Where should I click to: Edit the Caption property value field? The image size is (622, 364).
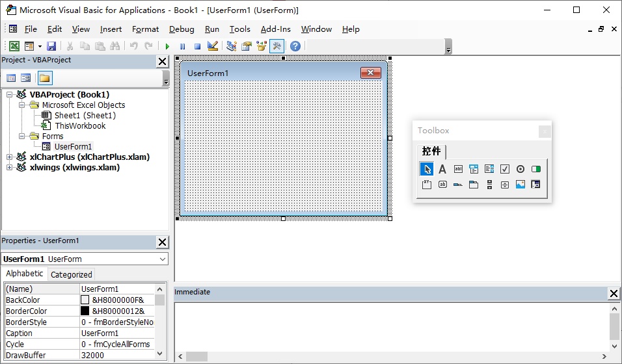117,333
